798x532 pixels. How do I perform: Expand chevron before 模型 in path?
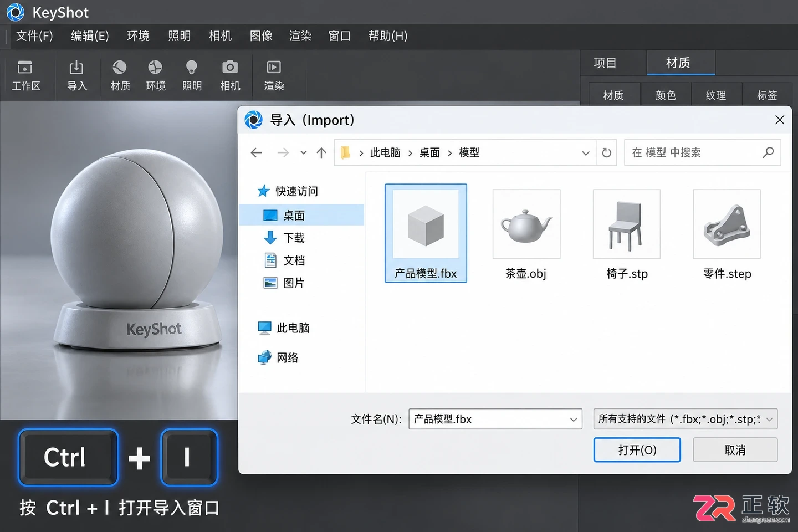(x=449, y=153)
